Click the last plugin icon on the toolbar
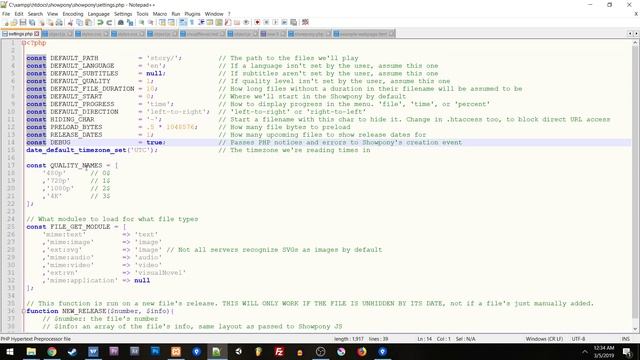 pos(305,22)
